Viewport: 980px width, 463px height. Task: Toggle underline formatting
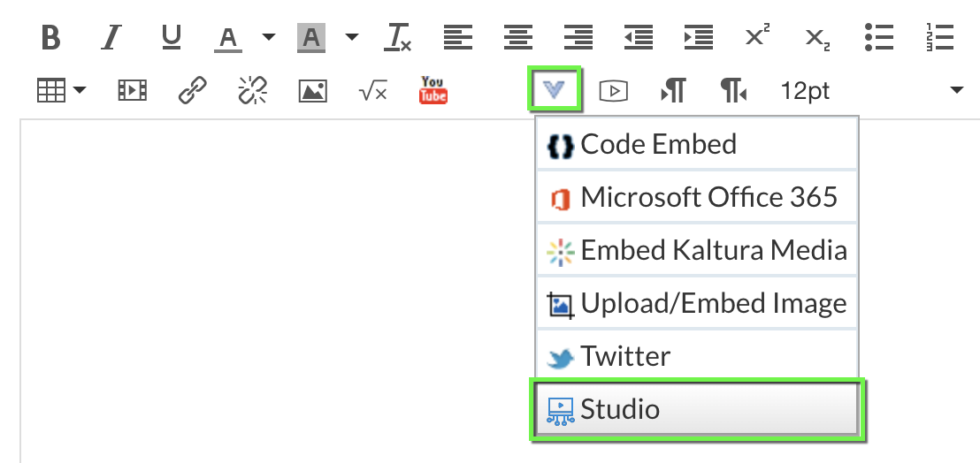[x=171, y=38]
